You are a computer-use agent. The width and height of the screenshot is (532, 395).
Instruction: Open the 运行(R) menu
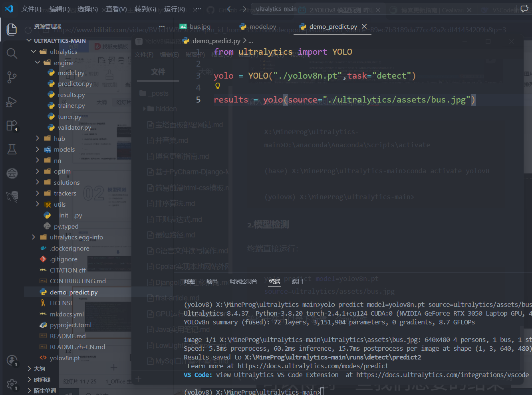[175, 9]
